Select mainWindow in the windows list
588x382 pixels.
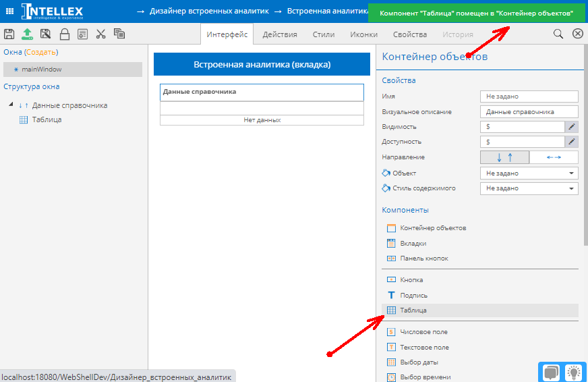pyautogui.click(x=73, y=70)
